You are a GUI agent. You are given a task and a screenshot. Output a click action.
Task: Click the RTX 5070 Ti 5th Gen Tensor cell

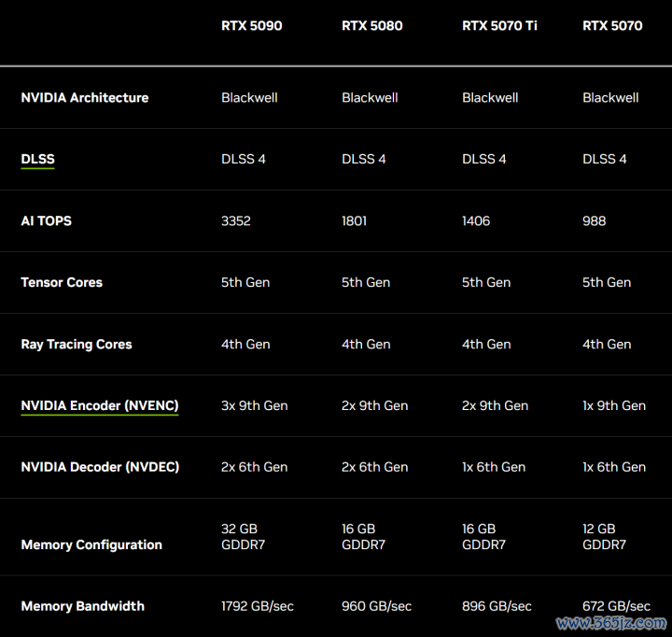tap(486, 282)
